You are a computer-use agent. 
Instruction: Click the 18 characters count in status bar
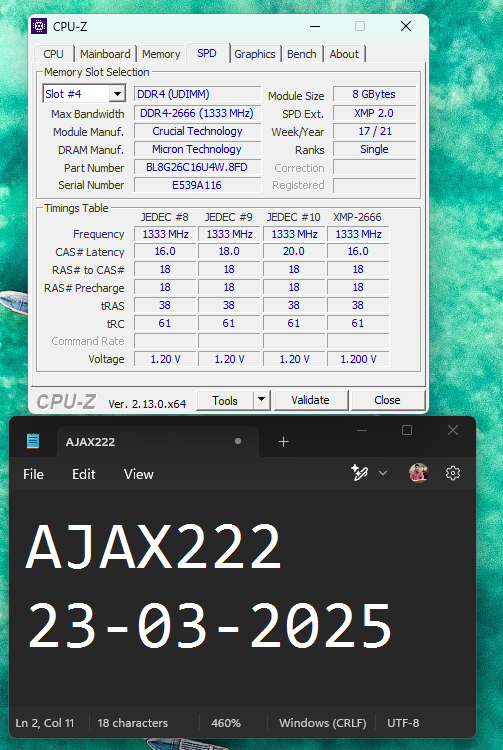pos(133,723)
